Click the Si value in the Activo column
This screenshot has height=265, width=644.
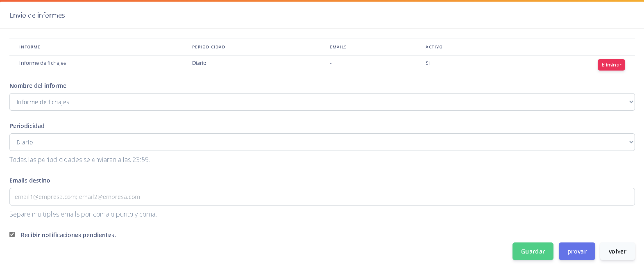[x=428, y=63]
